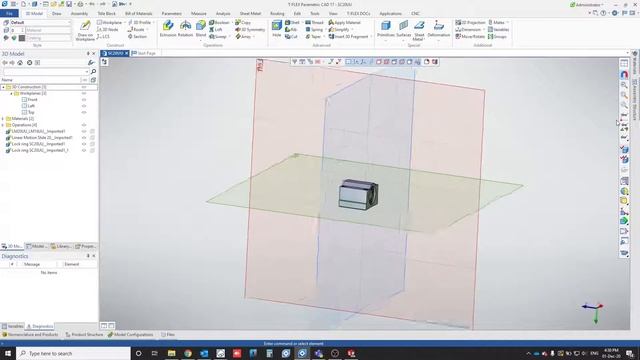Toggle visibility of Workplanes folder

pyautogui.click(x=84, y=93)
